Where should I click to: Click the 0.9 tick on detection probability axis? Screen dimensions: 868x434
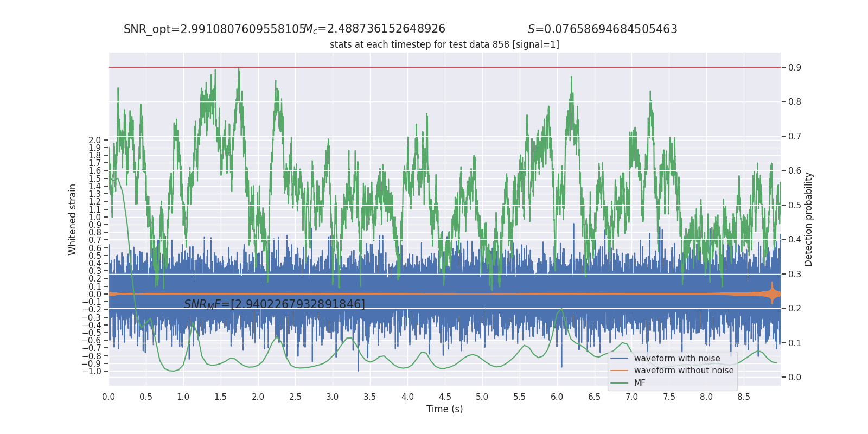coord(795,67)
